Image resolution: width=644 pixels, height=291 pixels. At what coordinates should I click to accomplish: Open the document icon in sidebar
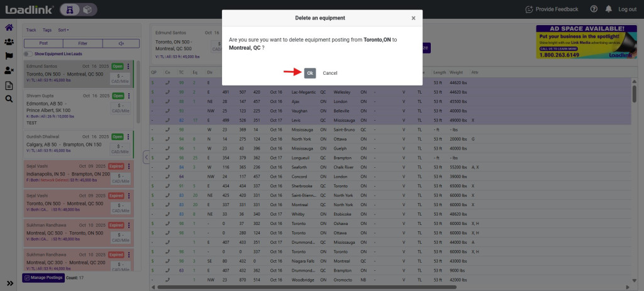[x=9, y=85]
